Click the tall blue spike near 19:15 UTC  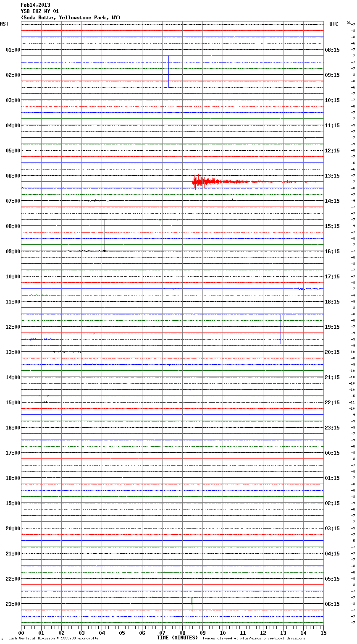point(281,330)
